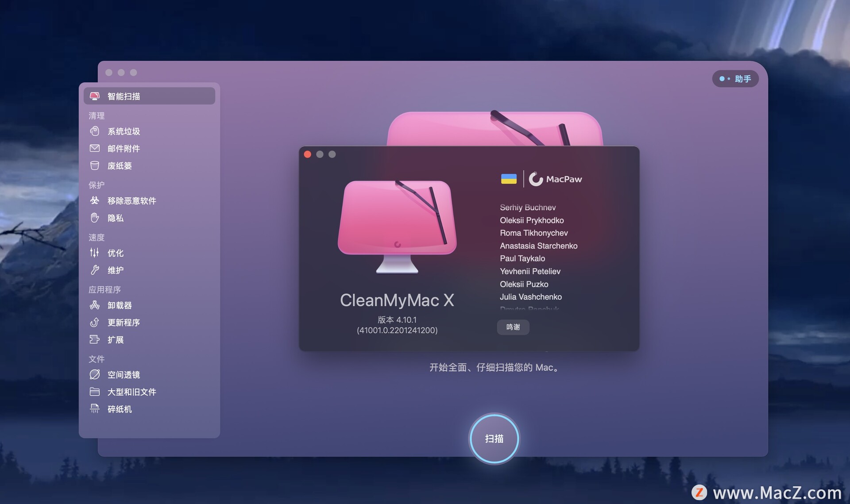Select the Smart Scan (智能扫描) menu item
Viewport: 850px width, 504px height.
point(149,96)
